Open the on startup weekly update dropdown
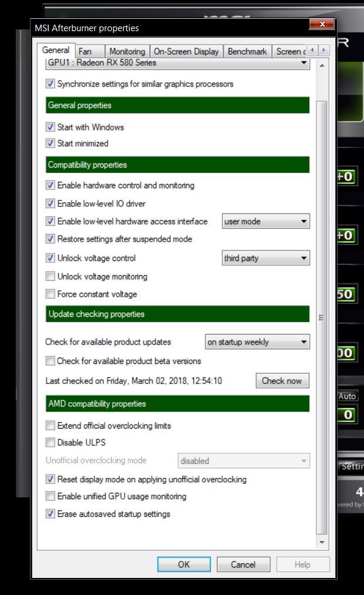This screenshot has width=364, height=595. click(258, 342)
